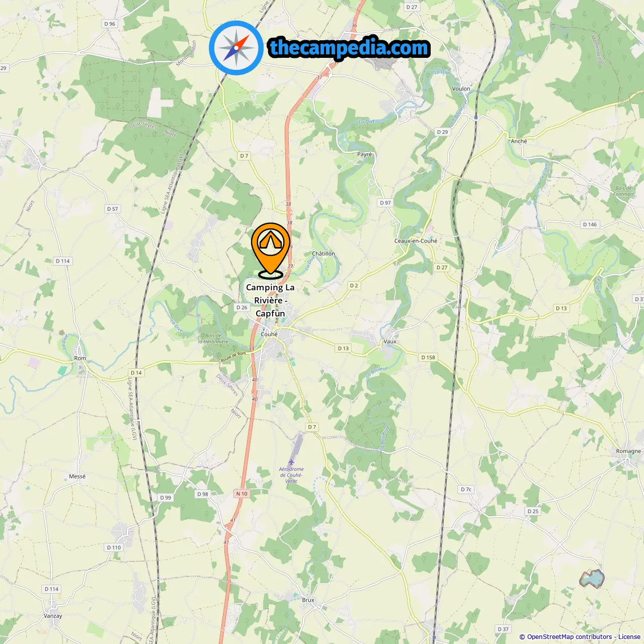Click the Aérodrome de Couhé-Vérac airplane icon

pyautogui.click(x=291, y=462)
